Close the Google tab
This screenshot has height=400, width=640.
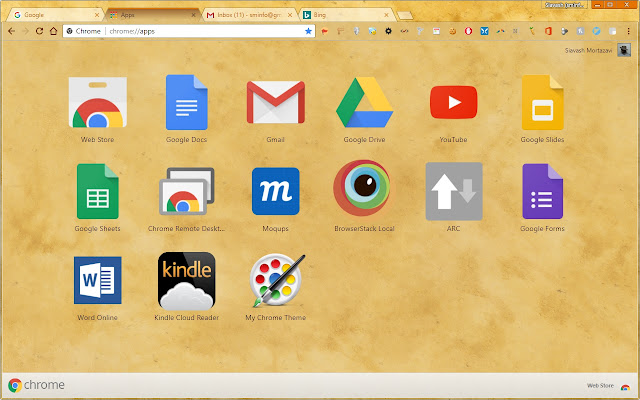click(97, 15)
